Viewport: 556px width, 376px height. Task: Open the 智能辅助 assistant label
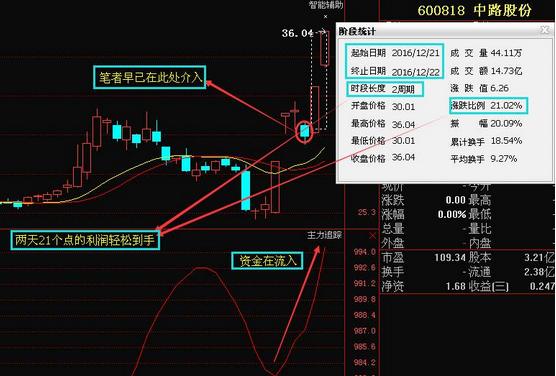[x=326, y=5]
